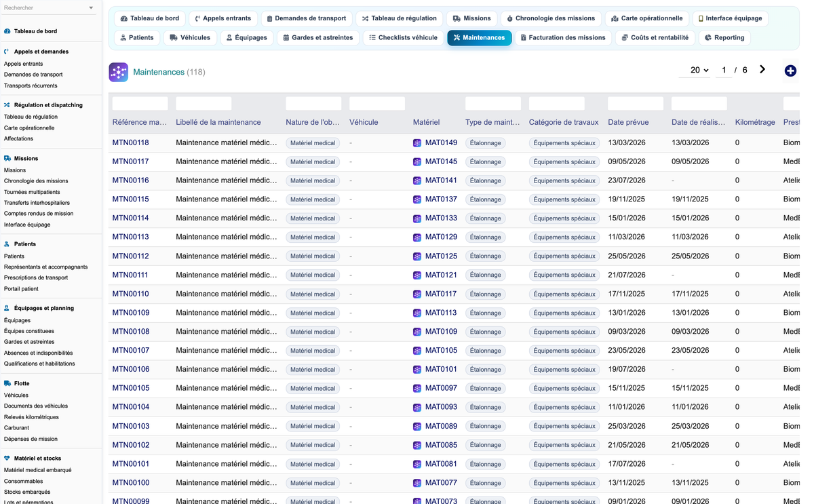Click the Maintenances module icon
Image resolution: width=814 pixels, height=504 pixels.
pyautogui.click(x=118, y=72)
